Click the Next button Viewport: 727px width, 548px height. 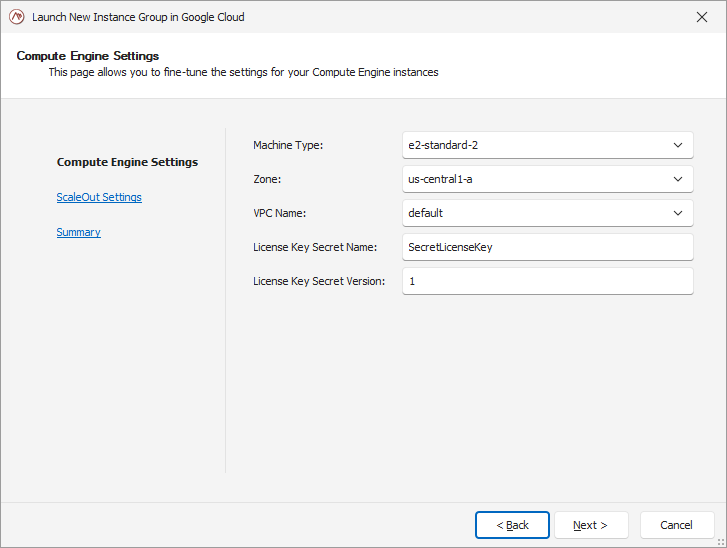pos(591,525)
